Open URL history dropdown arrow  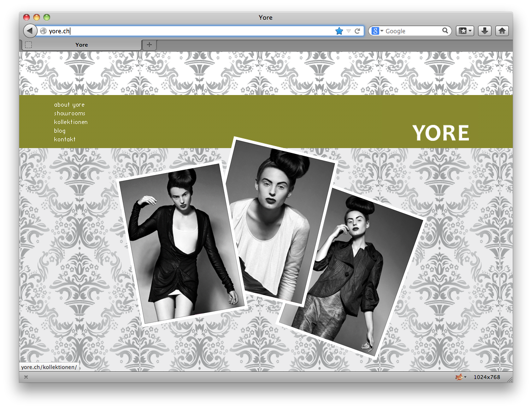click(348, 31)
